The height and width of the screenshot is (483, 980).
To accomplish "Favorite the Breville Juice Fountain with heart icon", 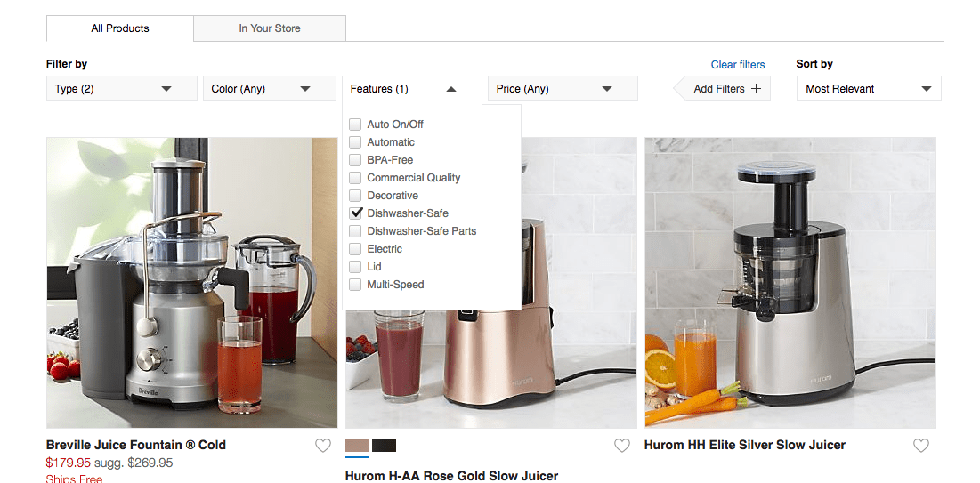I will (322, 446).
